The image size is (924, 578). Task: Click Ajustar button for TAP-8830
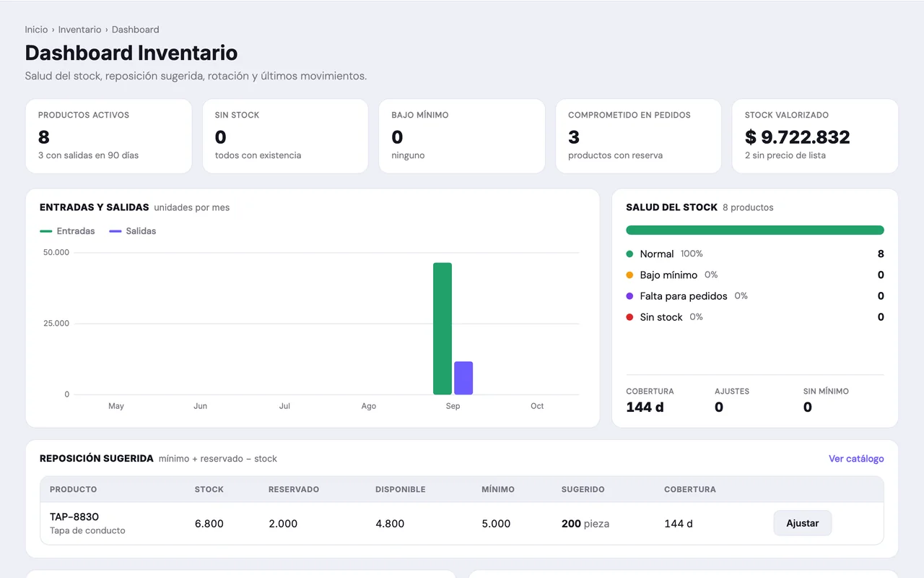coord(802,523)
